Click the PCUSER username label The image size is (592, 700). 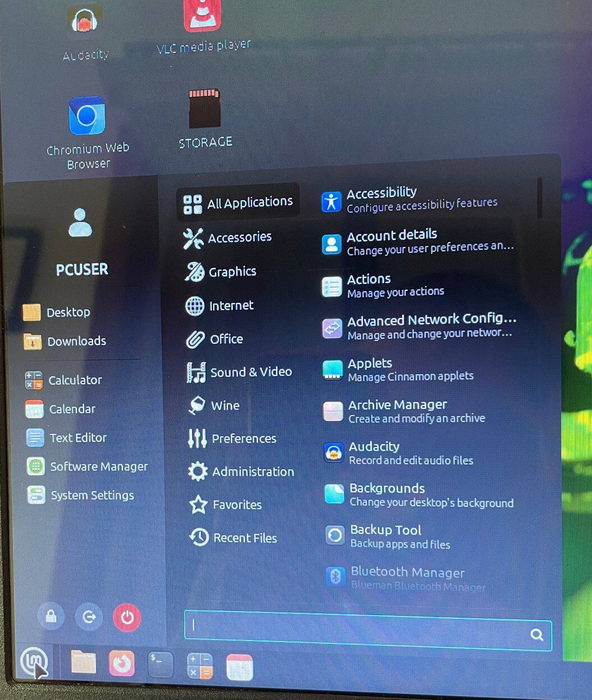82,269
